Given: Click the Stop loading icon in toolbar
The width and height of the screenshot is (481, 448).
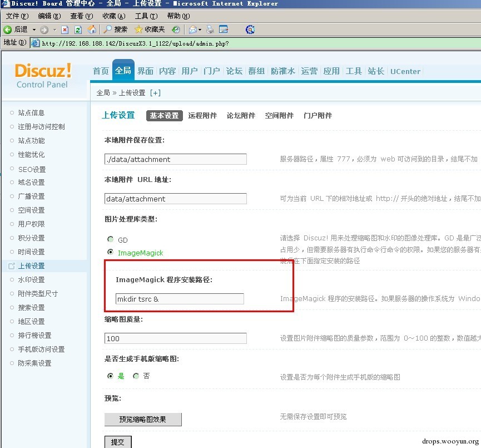Looking at the screenshot, I should coord(65,29).
